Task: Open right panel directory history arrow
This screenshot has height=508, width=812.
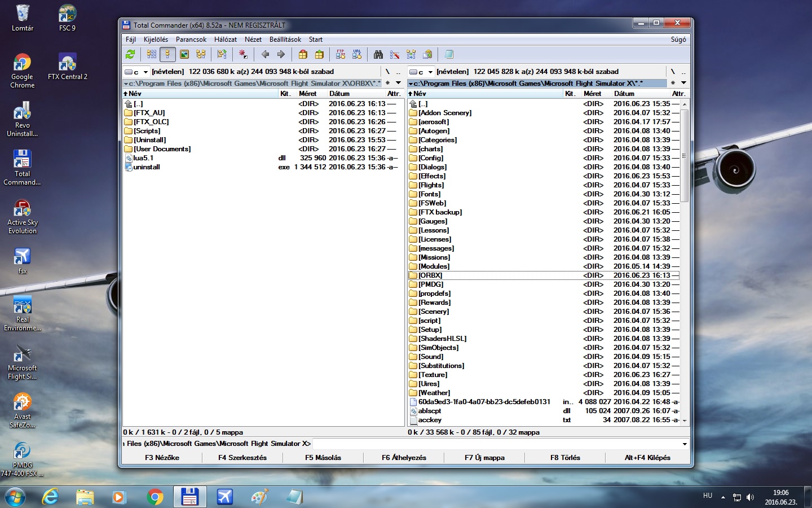Action: (x=683, y=83)
